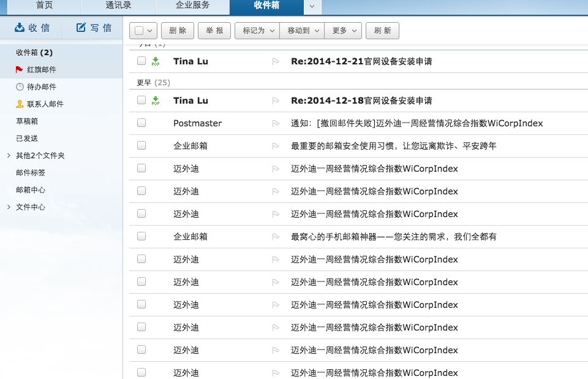Open 联系人邮件 contact icon folder
588x379 pixels.
(x=20, y=104)
